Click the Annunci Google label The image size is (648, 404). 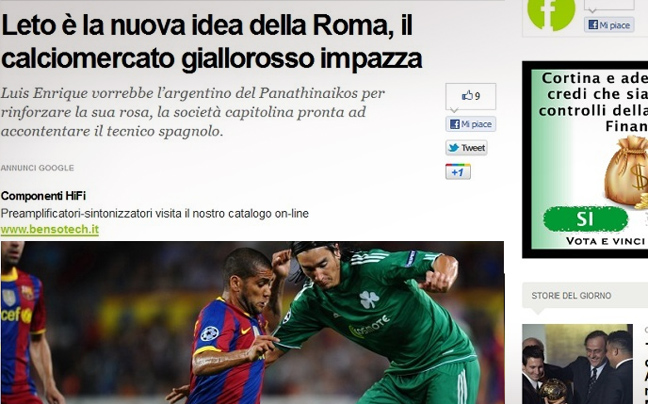click(37, 168)
